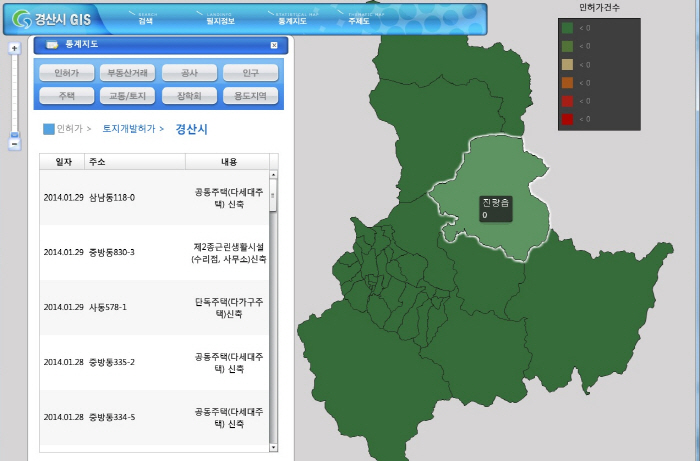Select the row for 삼남동118-0

[x=154, y=197]
